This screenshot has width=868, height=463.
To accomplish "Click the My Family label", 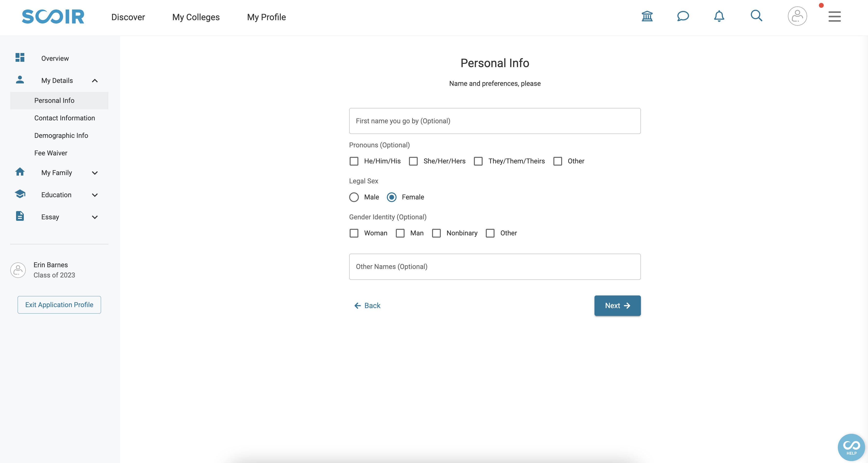I will 57,173.
